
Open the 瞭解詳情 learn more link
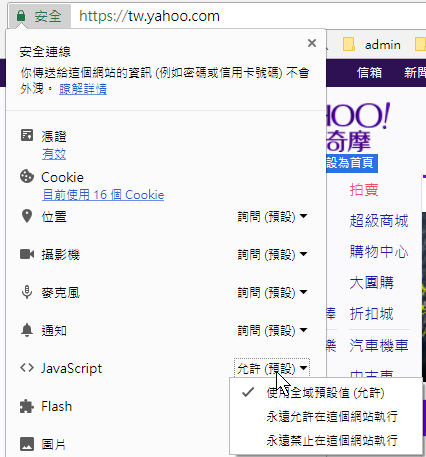pos(83,89)
